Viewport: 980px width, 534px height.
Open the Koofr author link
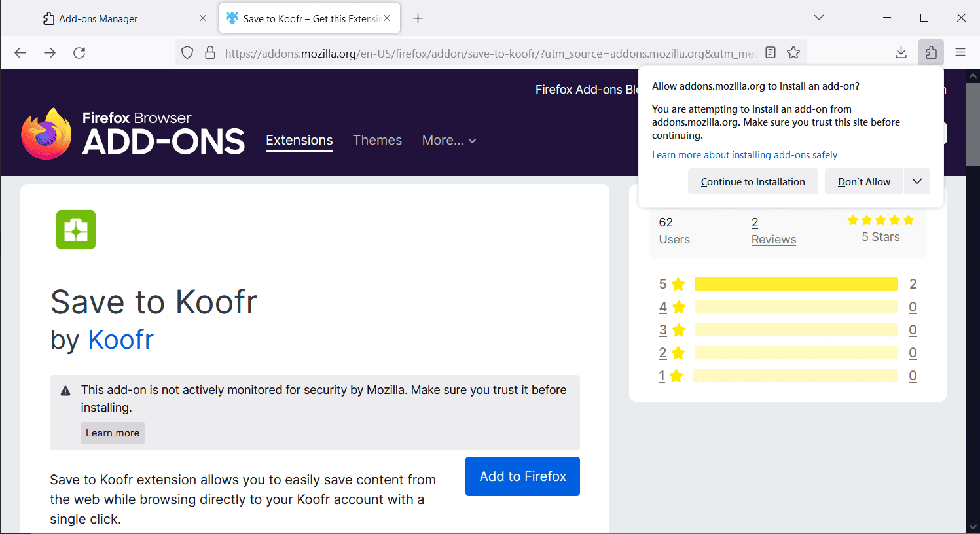pyautogui.click(x=120, y=340)
